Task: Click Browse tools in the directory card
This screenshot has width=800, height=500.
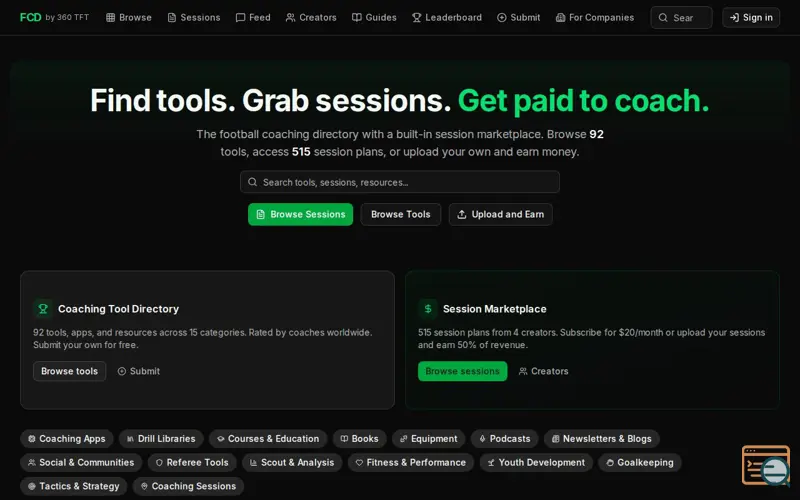Action: pos(69,371)
